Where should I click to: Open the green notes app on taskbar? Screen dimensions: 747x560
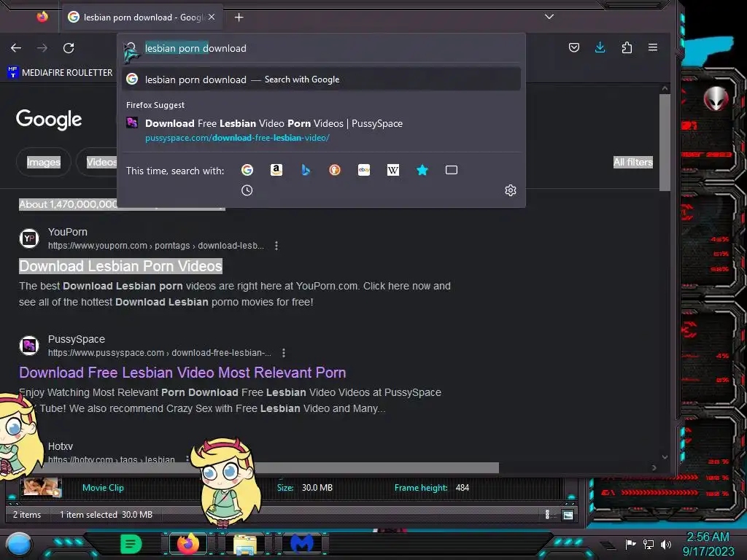point(131,543)
